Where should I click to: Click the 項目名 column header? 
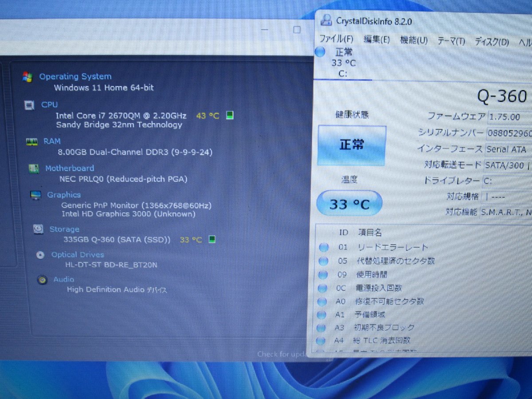[x=370, y=233]
